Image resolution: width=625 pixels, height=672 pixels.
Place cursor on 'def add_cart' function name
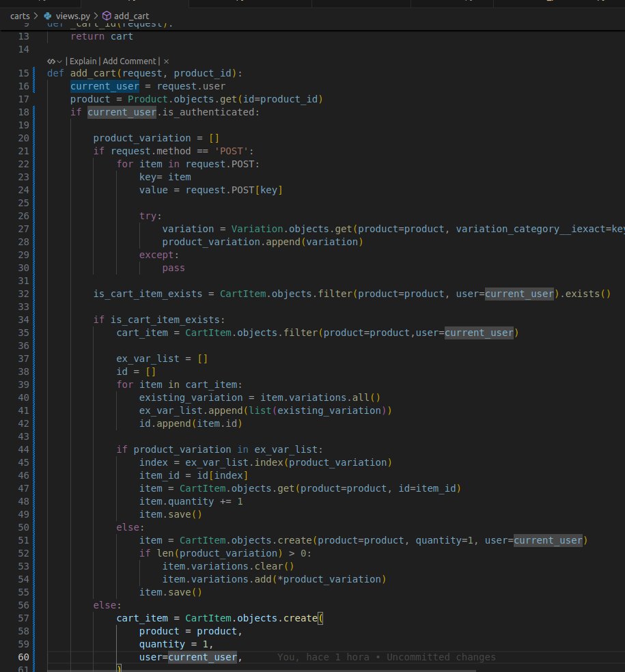[93, 73]
